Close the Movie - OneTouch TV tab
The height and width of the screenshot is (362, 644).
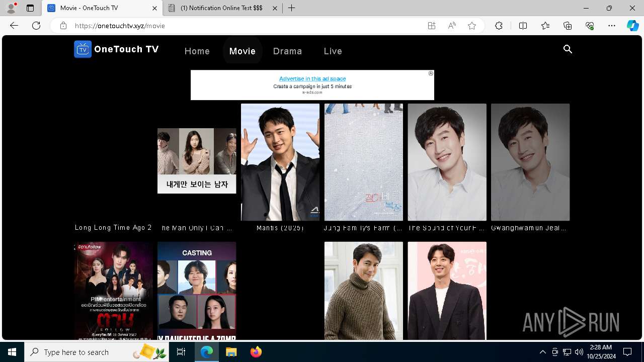coord(154,8)
